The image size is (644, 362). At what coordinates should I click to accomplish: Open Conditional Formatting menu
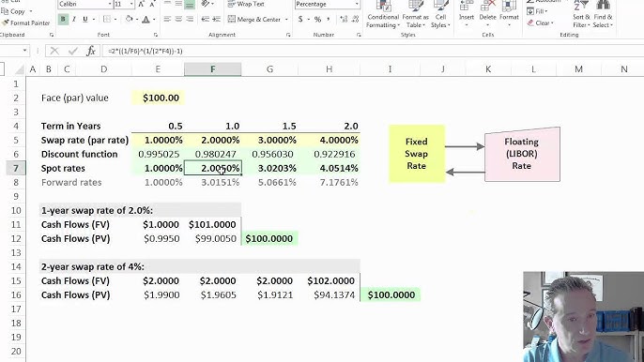383,15
